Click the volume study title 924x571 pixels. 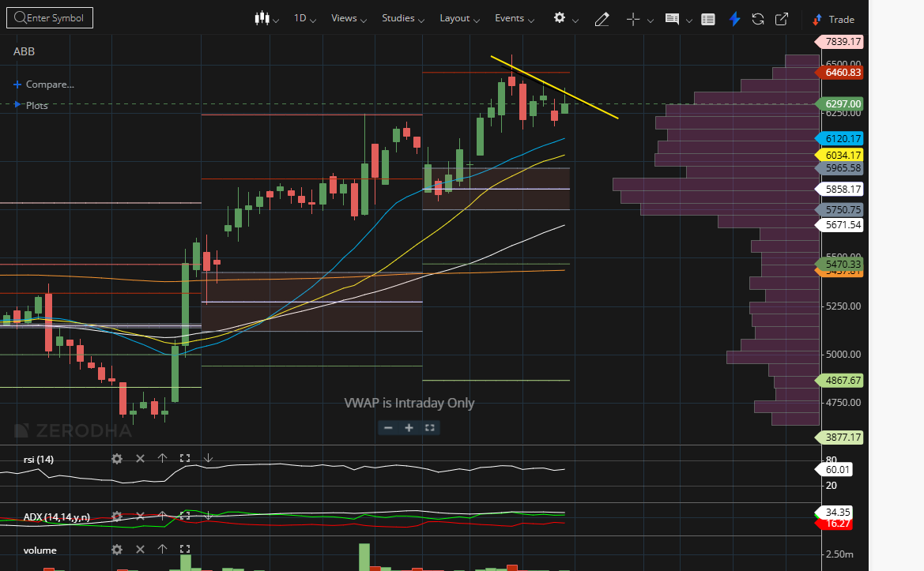point(40,550)
